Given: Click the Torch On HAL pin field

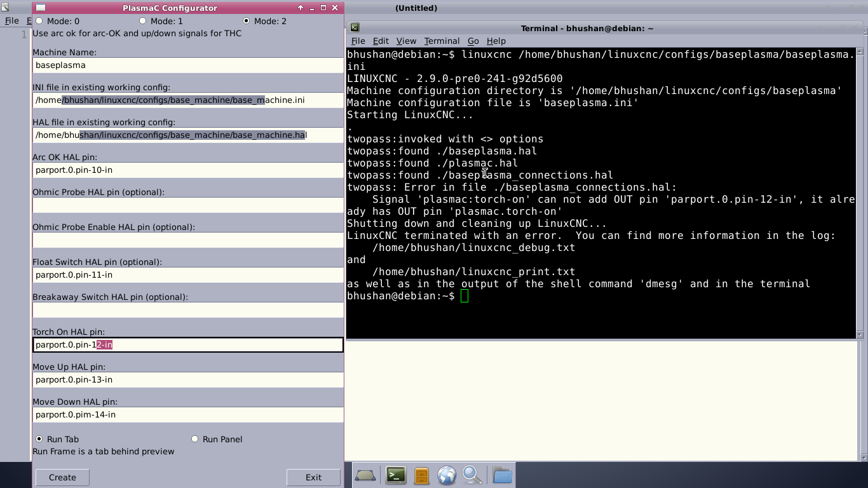Looking at the screenshot, I should pos(188,344).
